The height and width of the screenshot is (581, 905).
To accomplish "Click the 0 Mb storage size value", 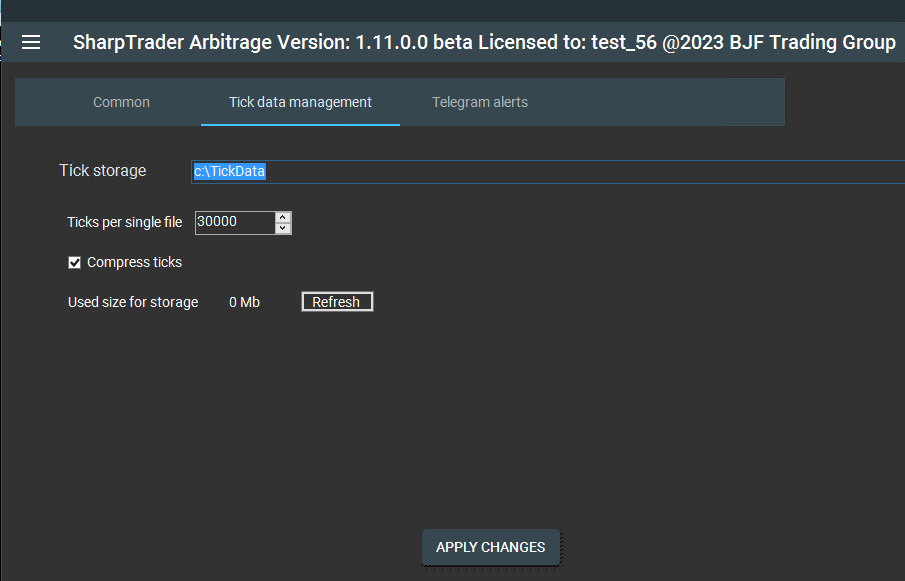I will pyautogui.click(x=244, y=302).
